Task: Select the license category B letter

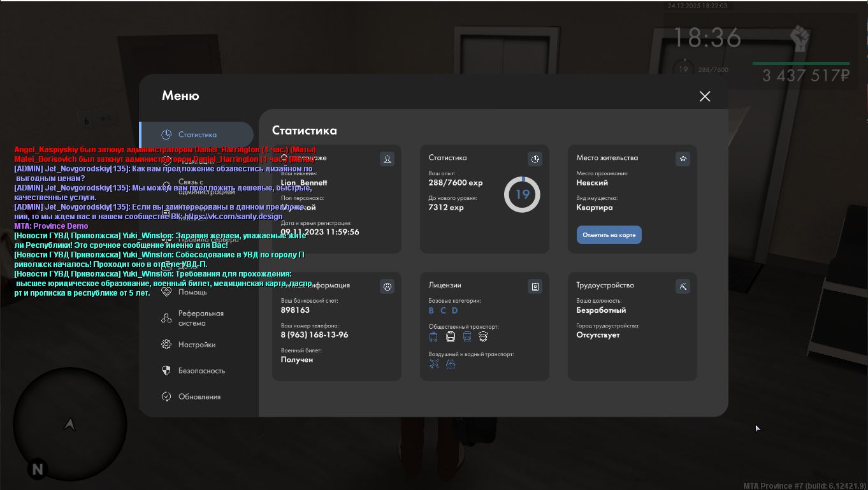Action: pyautogui.click(x=431, y=311)
